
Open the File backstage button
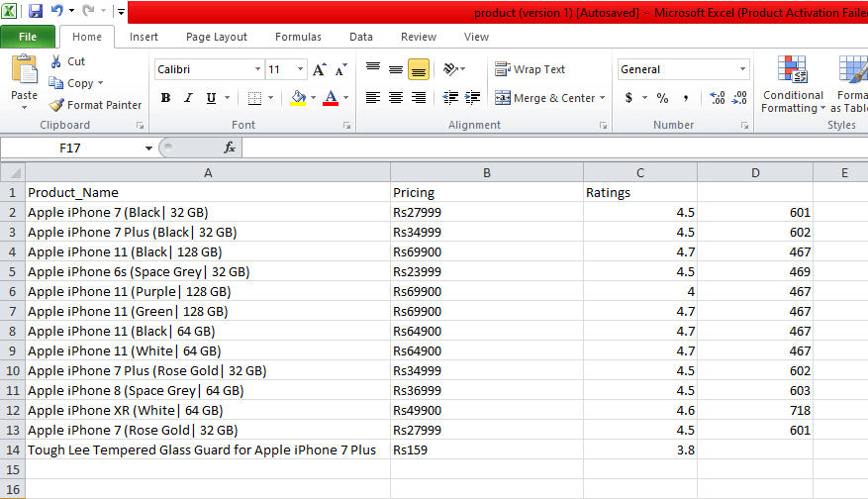pyautogui.click(x=28, y=37)
